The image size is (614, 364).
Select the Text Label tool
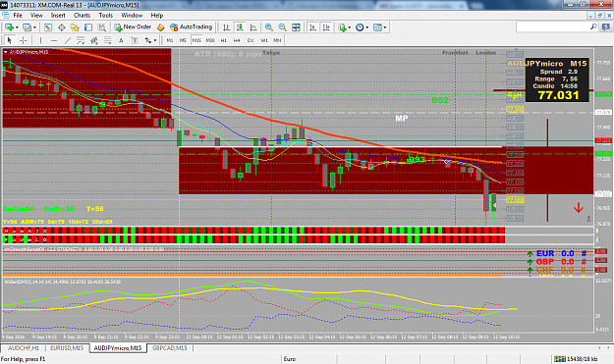click(135, 40)
